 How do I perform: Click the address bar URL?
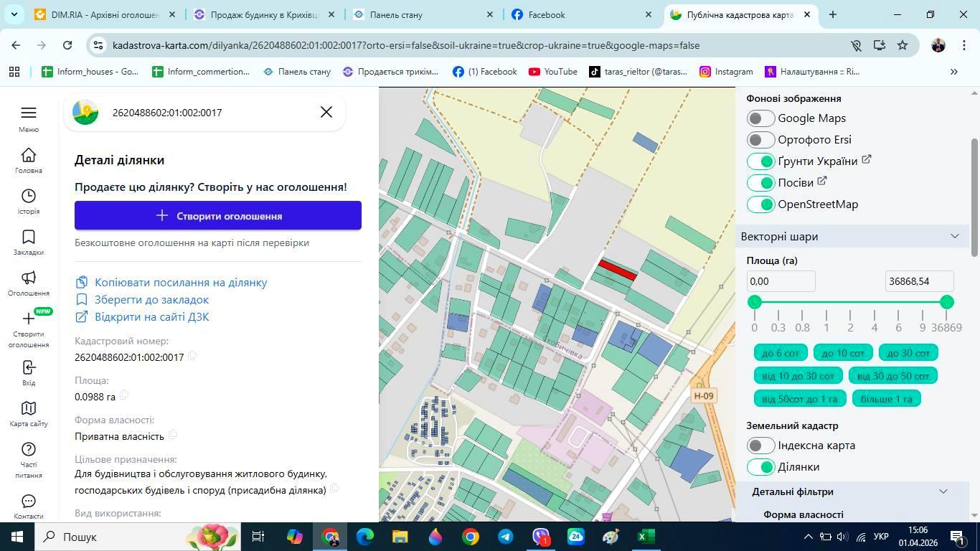pyautogui.click(x=406, y=45)
